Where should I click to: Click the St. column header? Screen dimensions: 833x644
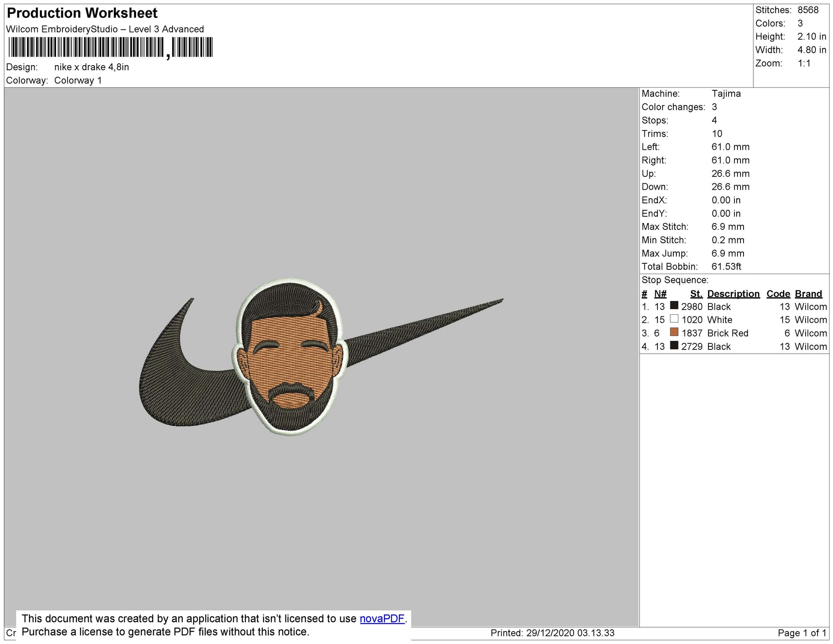pos(696,294)
